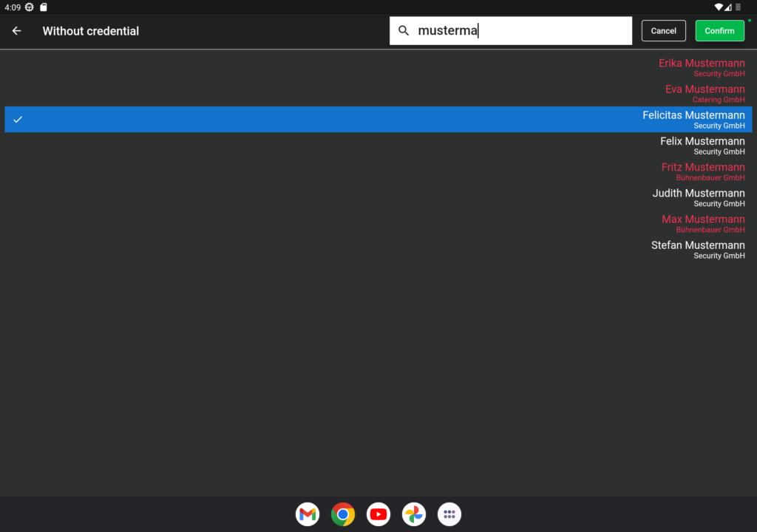757x532 pixels.
Task: Open YouTube from the dock
Action: (x=378, y=514)
